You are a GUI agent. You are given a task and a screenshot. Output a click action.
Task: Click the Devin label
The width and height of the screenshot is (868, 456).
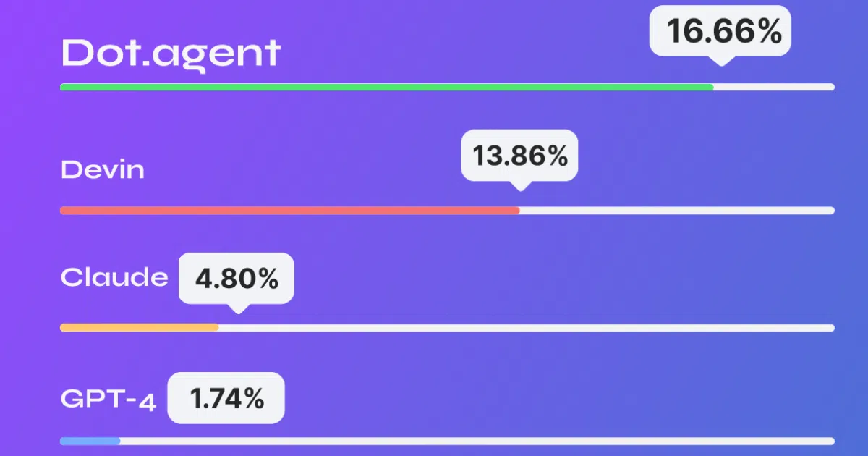[103, 170]
